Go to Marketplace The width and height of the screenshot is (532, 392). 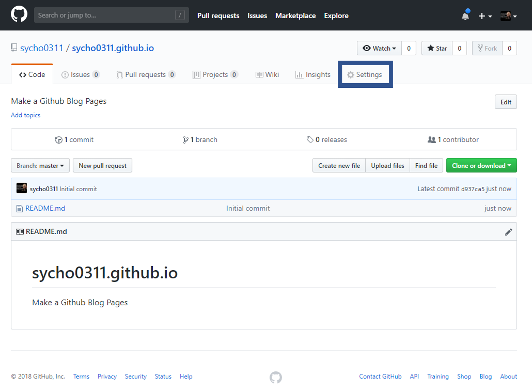click(x=296, y=16)
